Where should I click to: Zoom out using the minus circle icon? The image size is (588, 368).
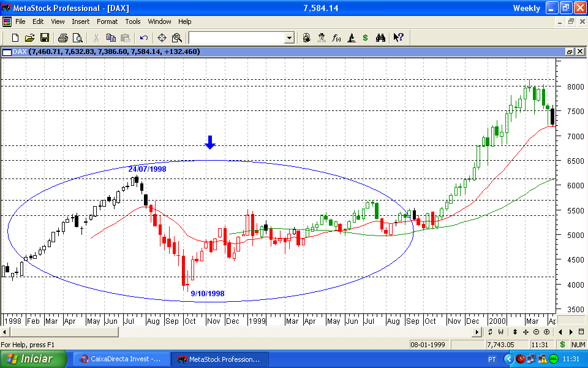pos(537,332)
